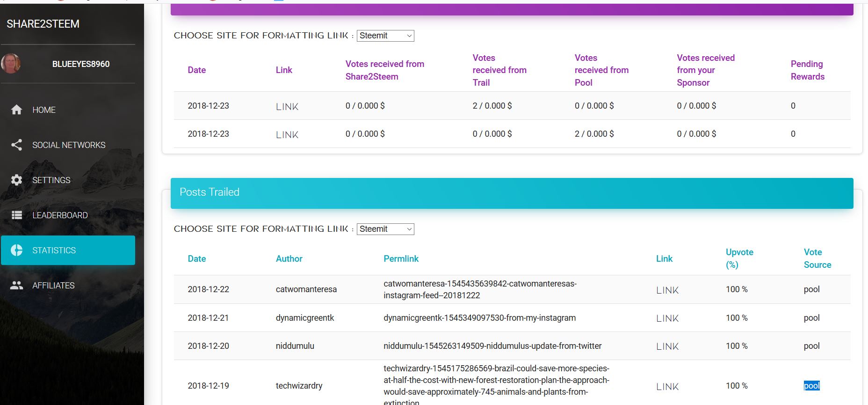
Task: Click the SHARE2STEEM logo title
Action: (43, 24)
